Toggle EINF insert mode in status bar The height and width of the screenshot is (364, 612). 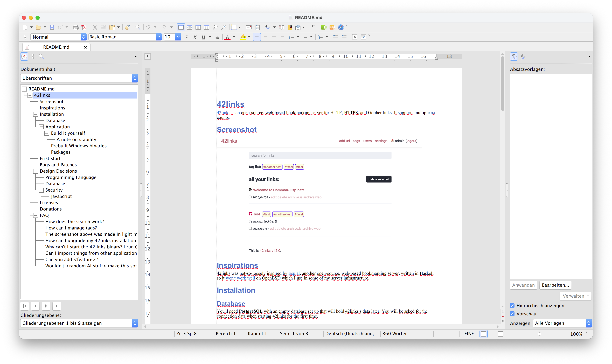tap(469, 334)
